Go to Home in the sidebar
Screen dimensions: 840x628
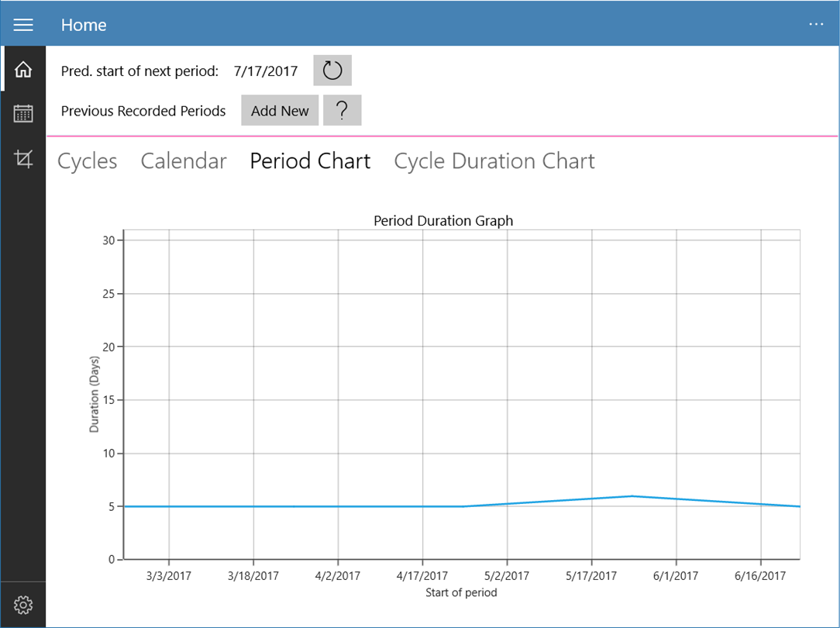(x=23, y=70)
